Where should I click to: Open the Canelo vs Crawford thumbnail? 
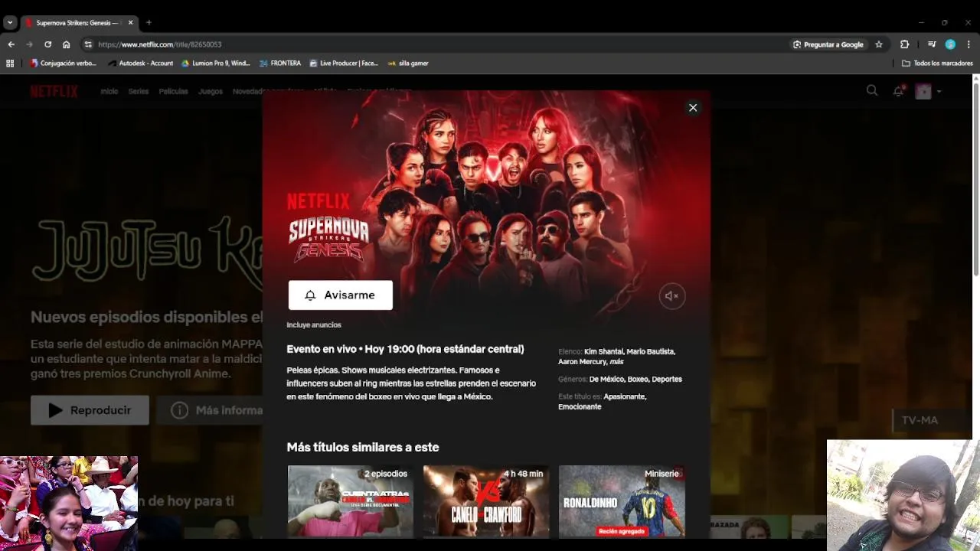click(x=486, y=501)
